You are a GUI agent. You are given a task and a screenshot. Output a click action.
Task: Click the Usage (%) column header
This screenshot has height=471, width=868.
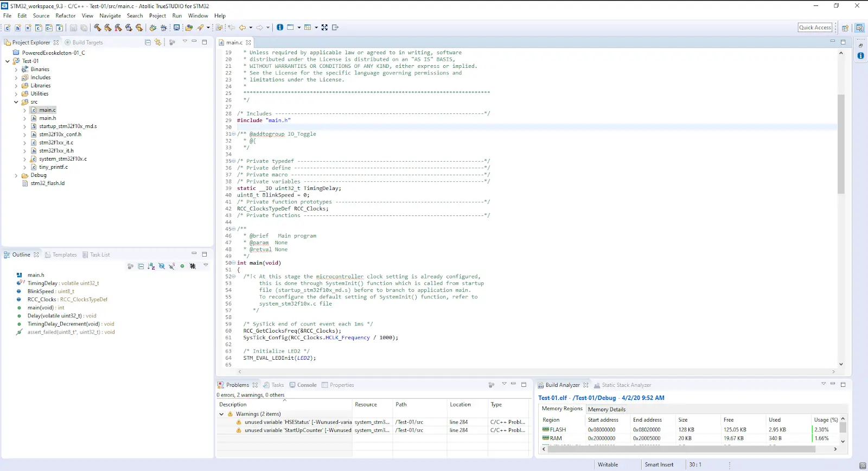(x=826, y=419)
